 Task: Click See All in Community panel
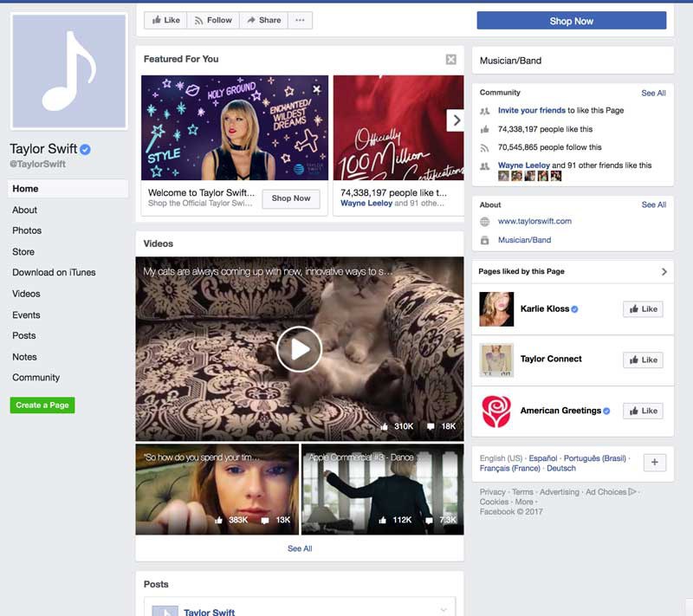653,94
